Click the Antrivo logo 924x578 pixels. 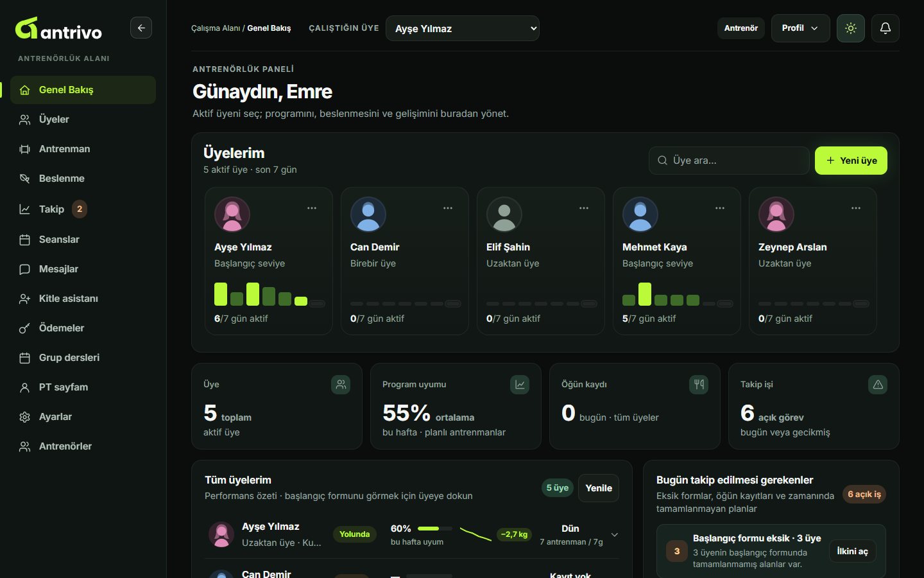58,29
